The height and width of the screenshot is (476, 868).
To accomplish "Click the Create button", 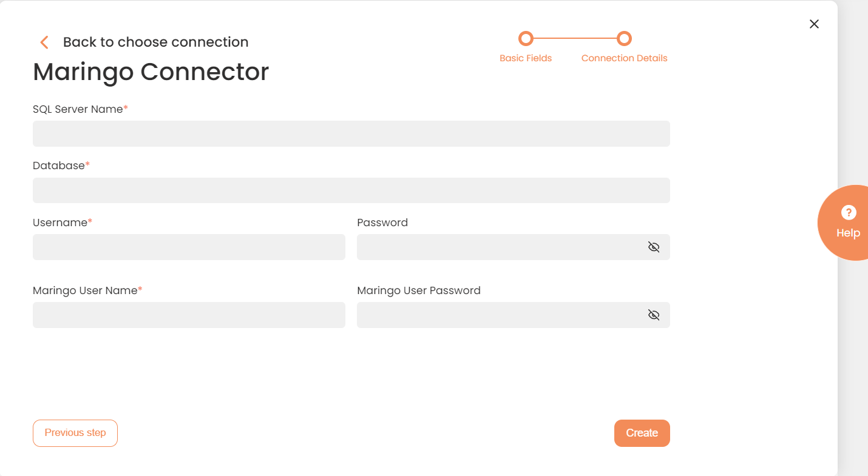I will point(642,433).
